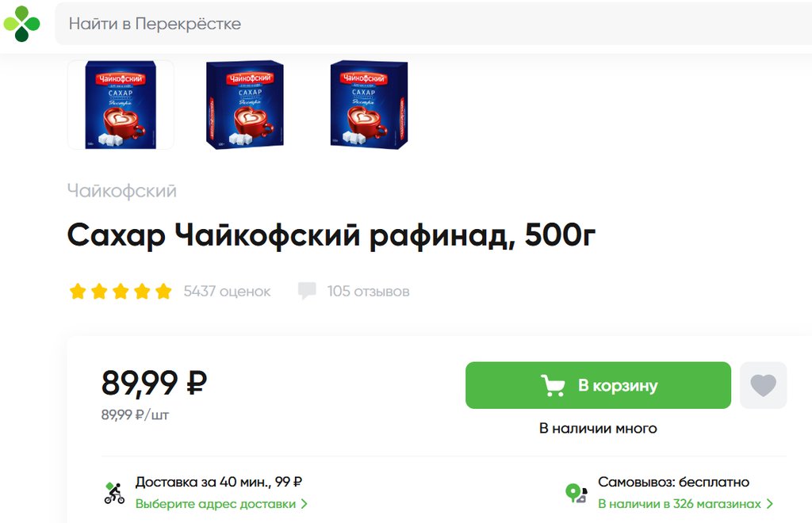Add product with 'В корзину' button
812x523 pixels.
coord(598,385)
